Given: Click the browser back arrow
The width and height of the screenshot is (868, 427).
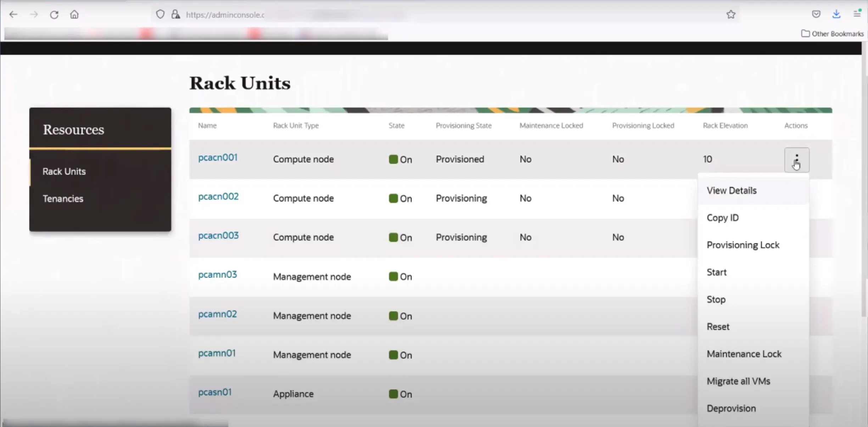Looking at the screenshot, I should (x=13, y=15).
